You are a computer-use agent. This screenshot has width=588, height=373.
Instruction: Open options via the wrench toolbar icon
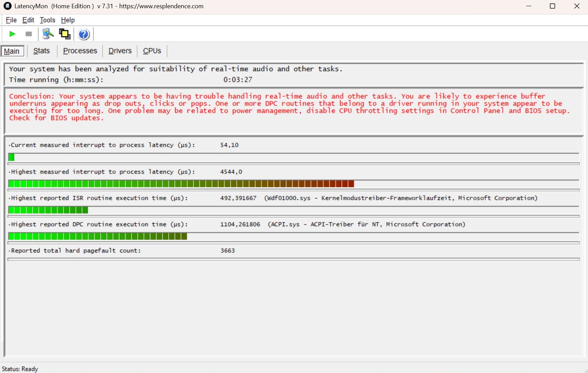click(48, 34)
